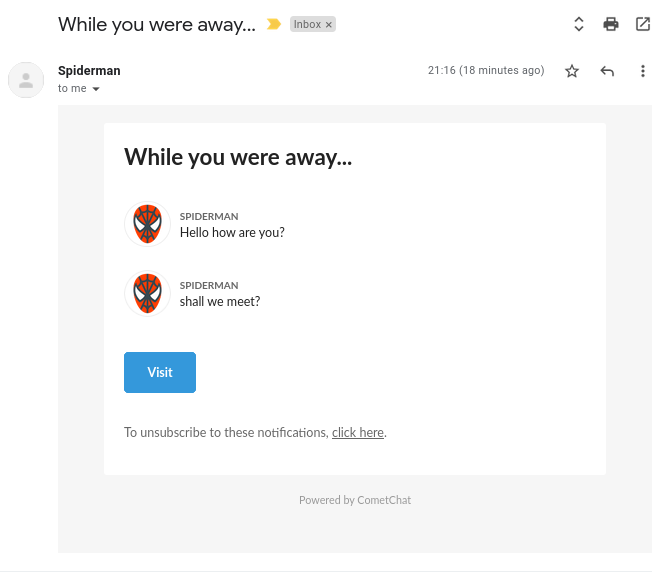Toggle the yellow importance marker
The image size is (664, 575).
(274, 24)
